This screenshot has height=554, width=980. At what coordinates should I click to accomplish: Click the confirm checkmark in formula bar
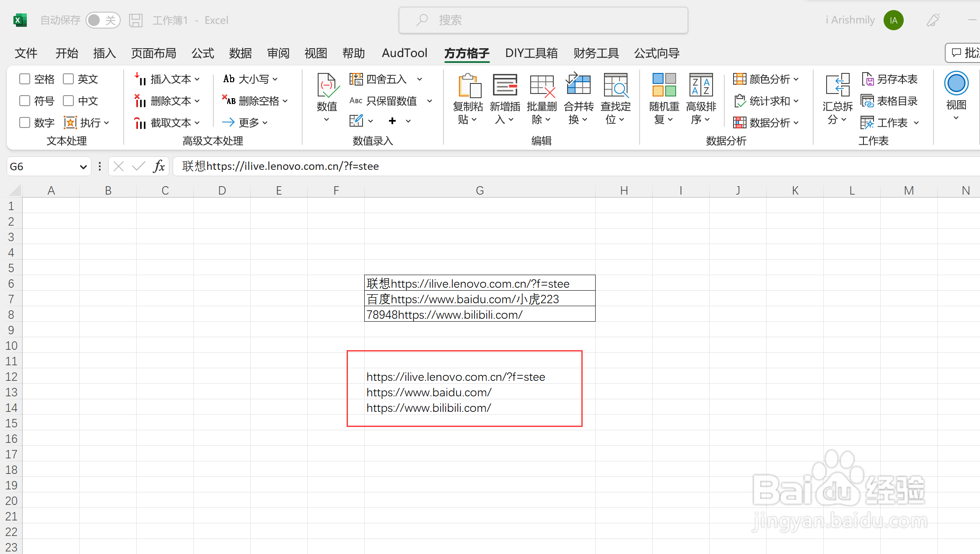[x=138, y=166]
